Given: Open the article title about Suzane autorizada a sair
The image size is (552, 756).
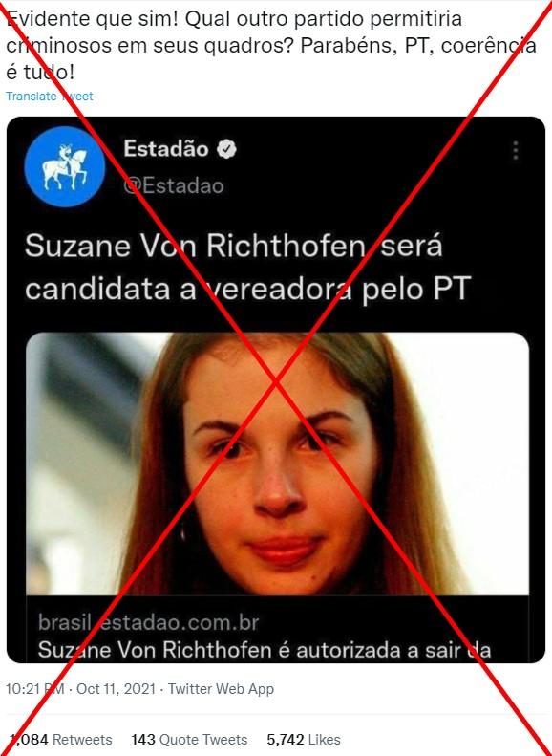Looking at the screenshot, I should tap(264, 650).
